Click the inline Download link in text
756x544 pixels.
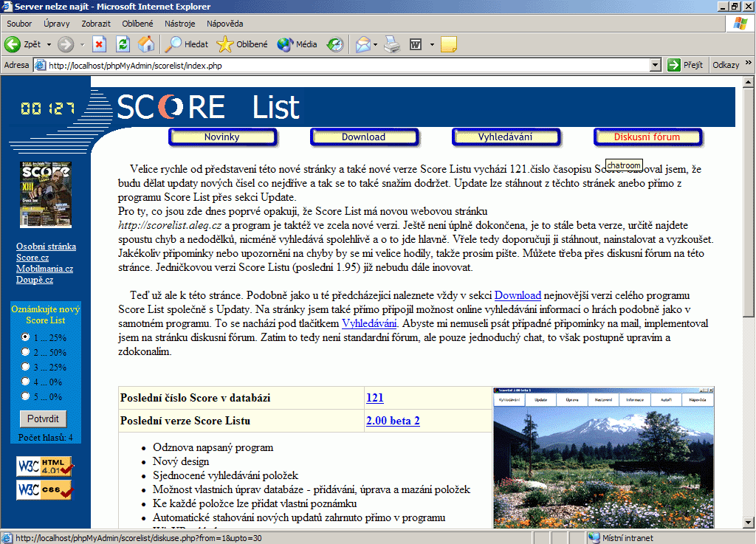pos(518,295)
